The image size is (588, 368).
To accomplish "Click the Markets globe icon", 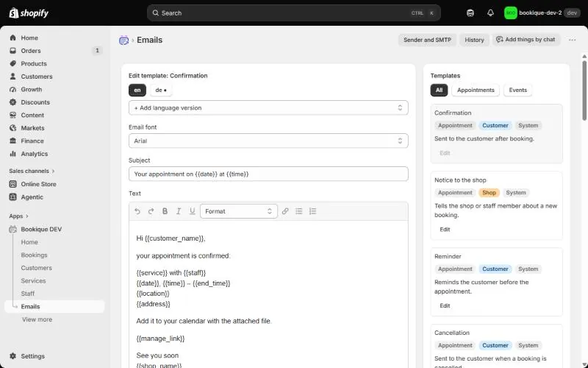I will pos(13,128).
